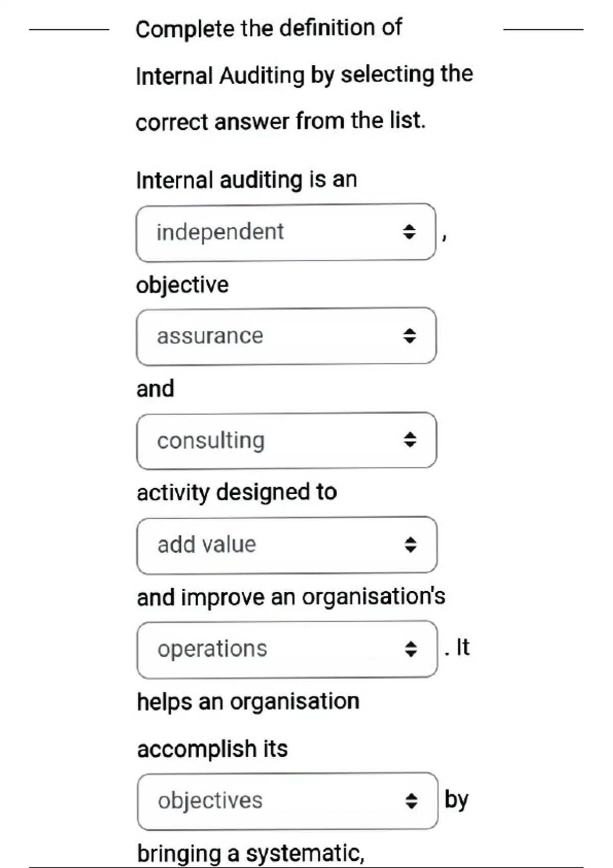Click the 'activity designed to' text

pyautogui.click(x=237, y=493)
